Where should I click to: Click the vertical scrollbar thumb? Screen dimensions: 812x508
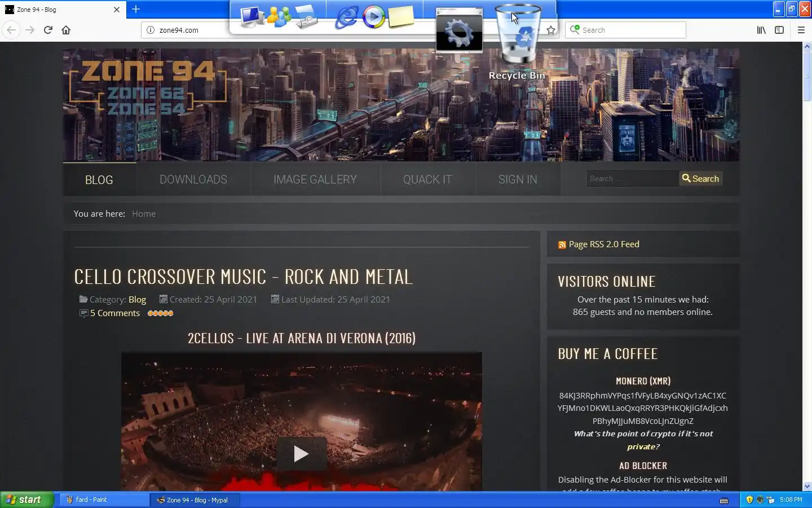tap(807, 76)
